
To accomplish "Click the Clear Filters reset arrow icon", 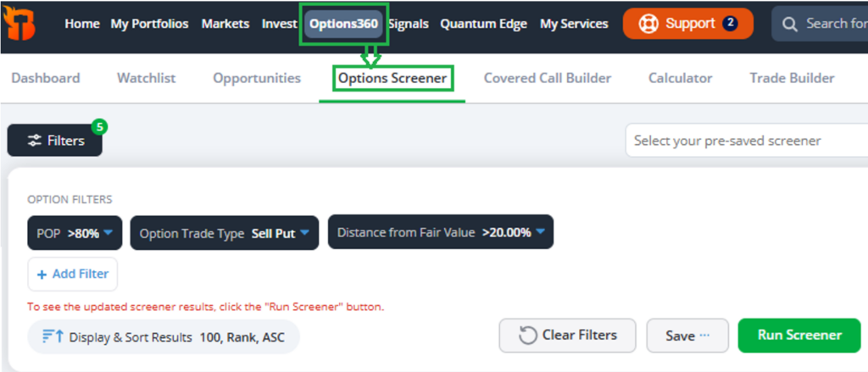I will tap(528, 336).
